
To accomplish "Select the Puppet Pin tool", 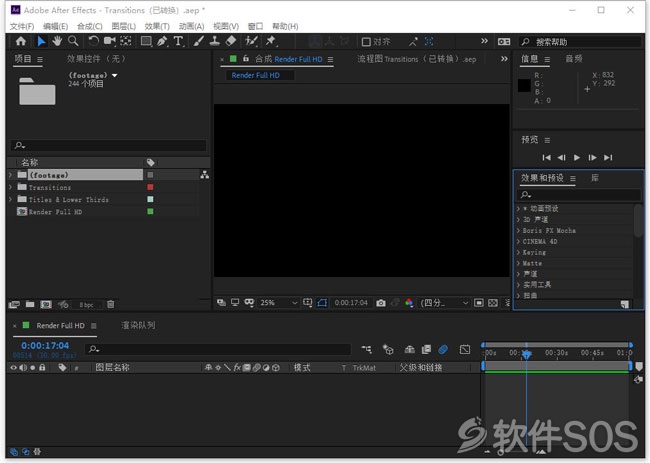I will coord(271,41).
